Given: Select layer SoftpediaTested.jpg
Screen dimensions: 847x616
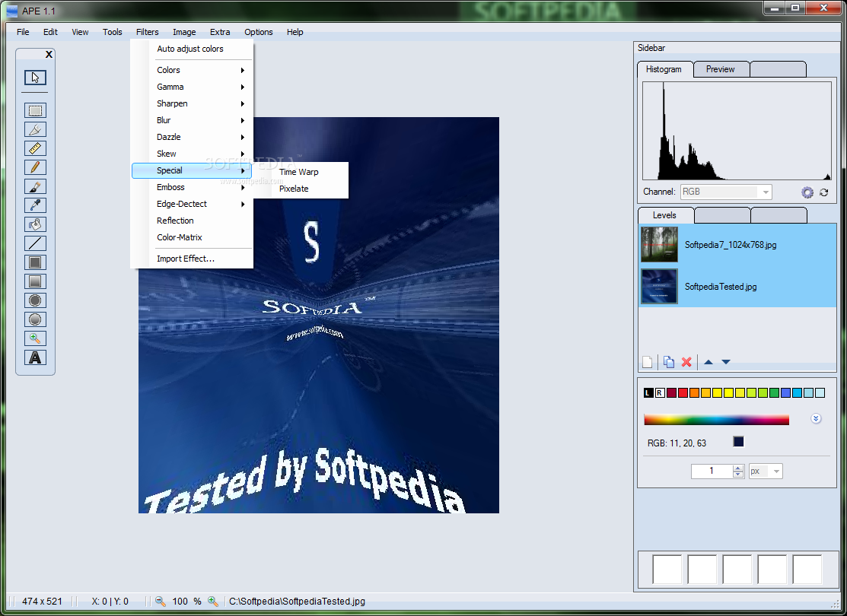Looking at the screenshot, I should point(737,287).
